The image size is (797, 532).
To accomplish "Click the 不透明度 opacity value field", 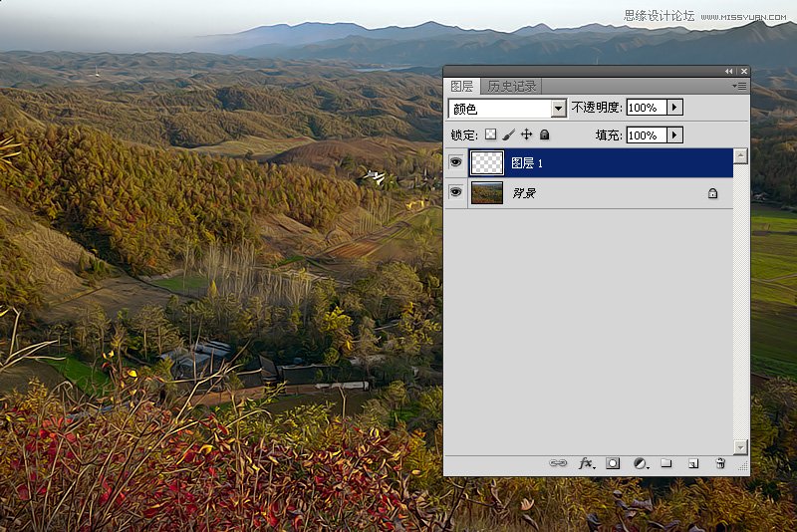I will point(646,108).
